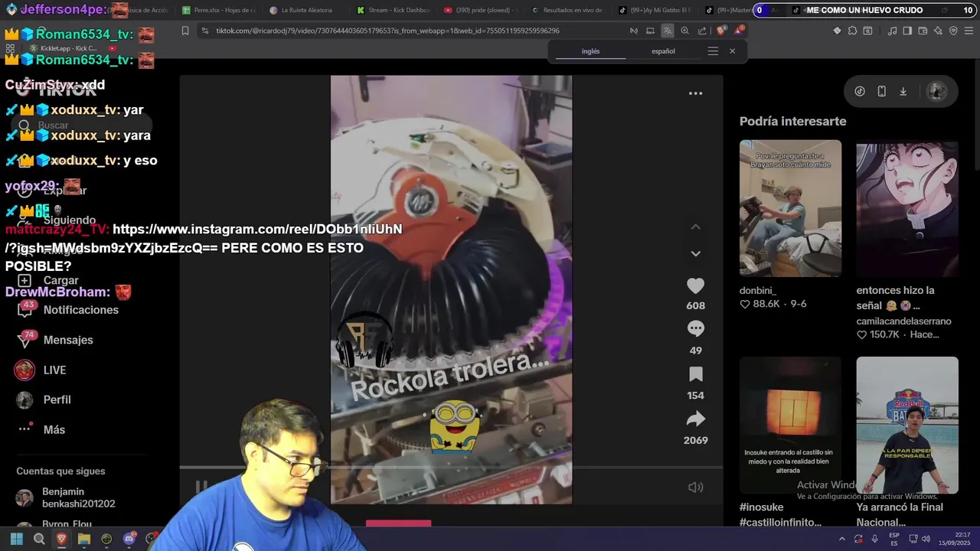Switch to Ay Mi Gatito TikTok tab
Screen dimensions: 980x551
pos(654,10)
